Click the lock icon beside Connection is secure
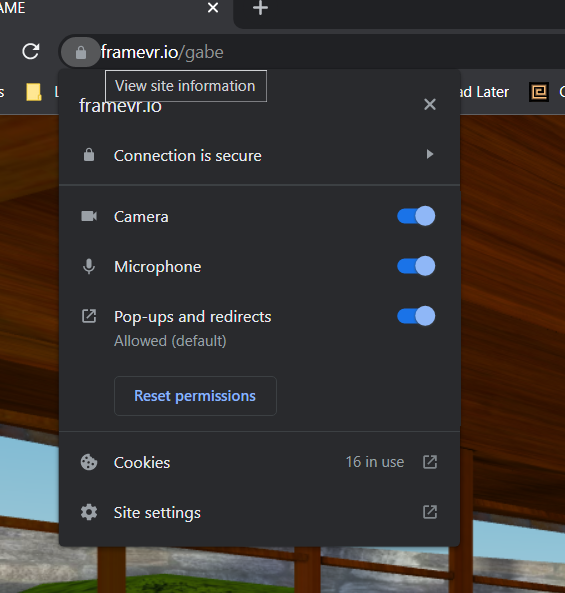565x593 pixels. pyautogui.click(x=89, y=155)
